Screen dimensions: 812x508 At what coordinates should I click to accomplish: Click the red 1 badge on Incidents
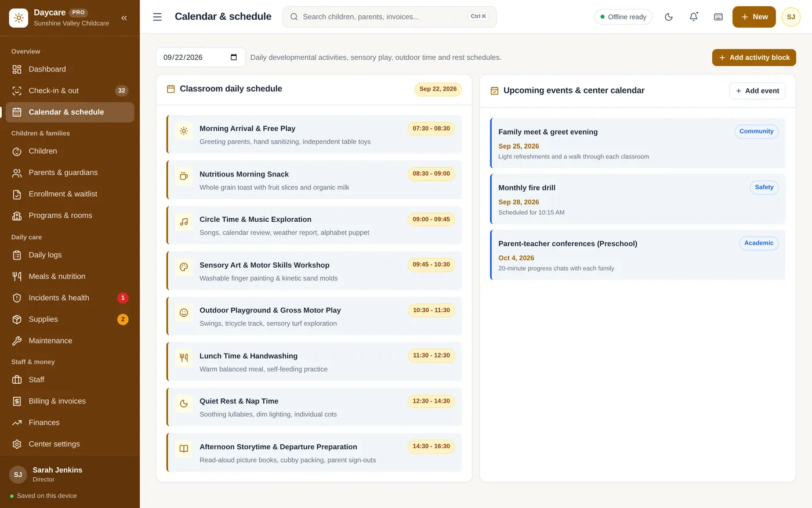pos(122,298)
